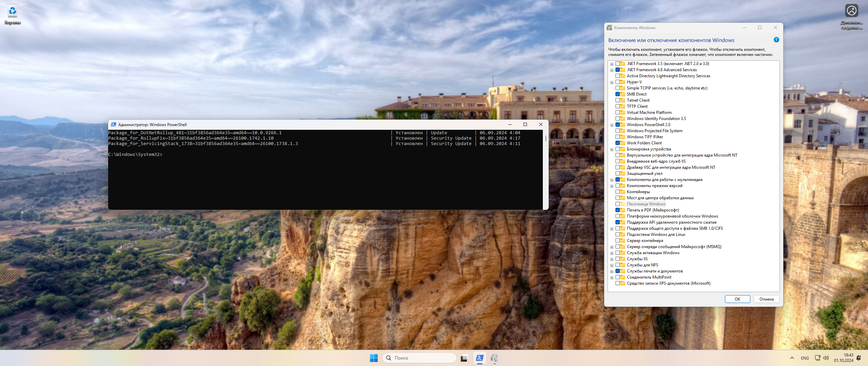Click the Windows Features taskbar icon

tap(494, 358)
